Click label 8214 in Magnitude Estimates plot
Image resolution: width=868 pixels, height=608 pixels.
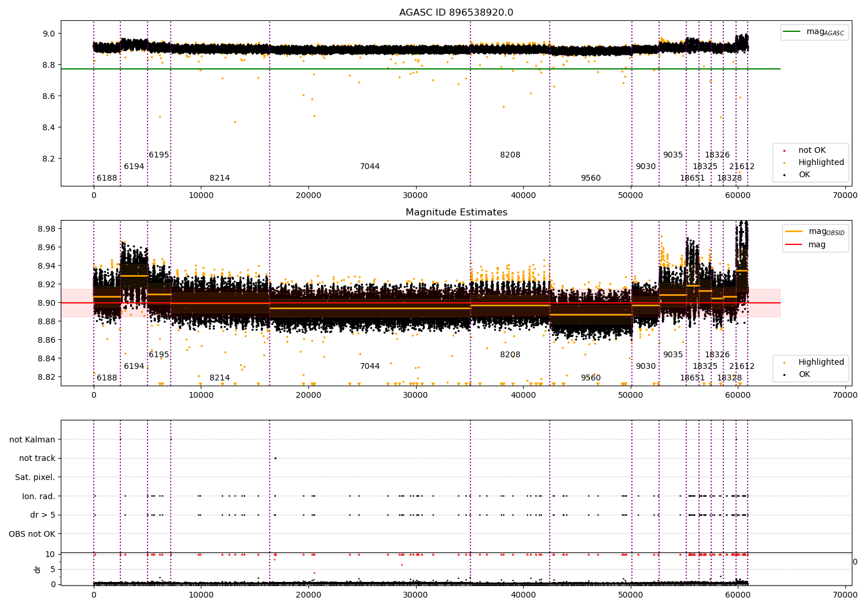(220, 378)
